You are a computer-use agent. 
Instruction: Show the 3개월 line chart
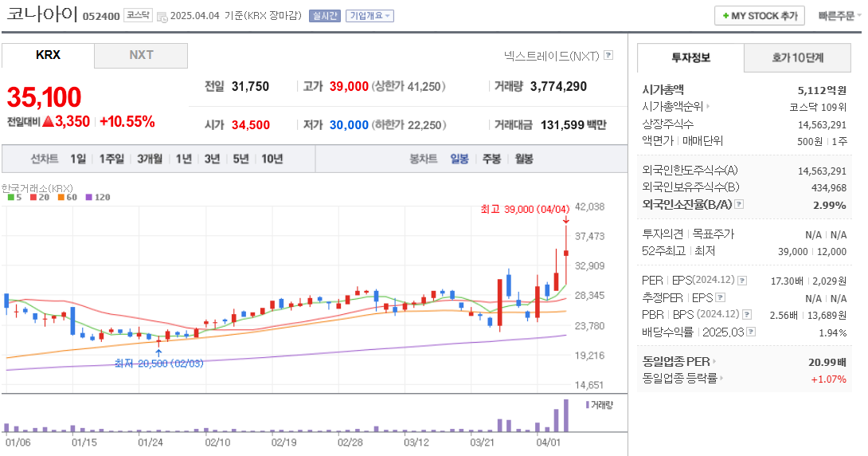coord(150,159)
